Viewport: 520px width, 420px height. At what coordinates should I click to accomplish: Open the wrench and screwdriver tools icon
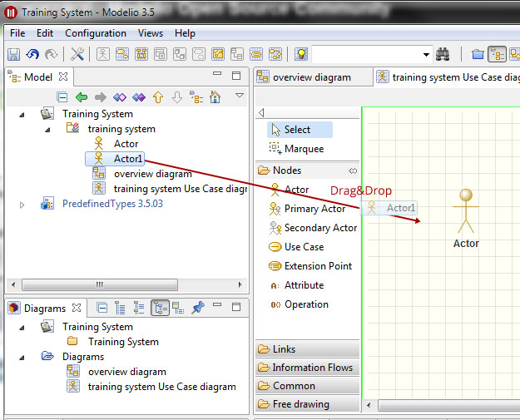click(x=77, y=54)
